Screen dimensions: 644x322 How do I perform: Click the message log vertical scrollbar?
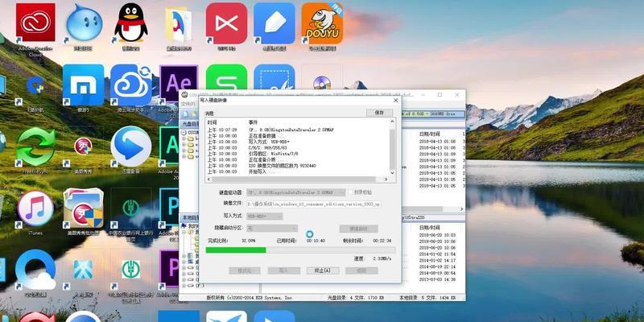coord(392,147)
